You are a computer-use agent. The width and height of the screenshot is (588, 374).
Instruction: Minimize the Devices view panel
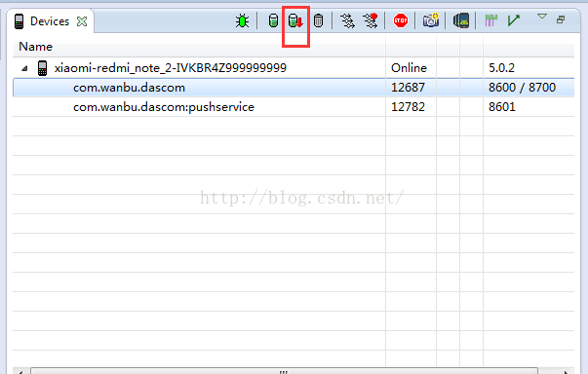(x=561, y=19)
